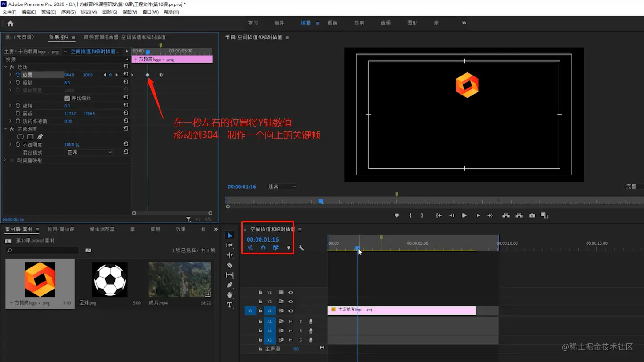Create new bin folder icon in project panel
The image size is (644, 362).
[88, 251]
